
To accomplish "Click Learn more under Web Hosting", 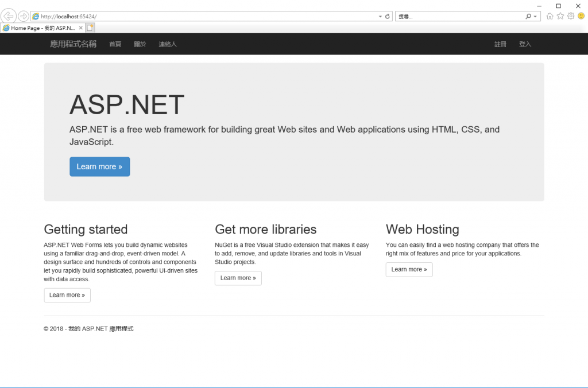I will [x=409, y=270].
